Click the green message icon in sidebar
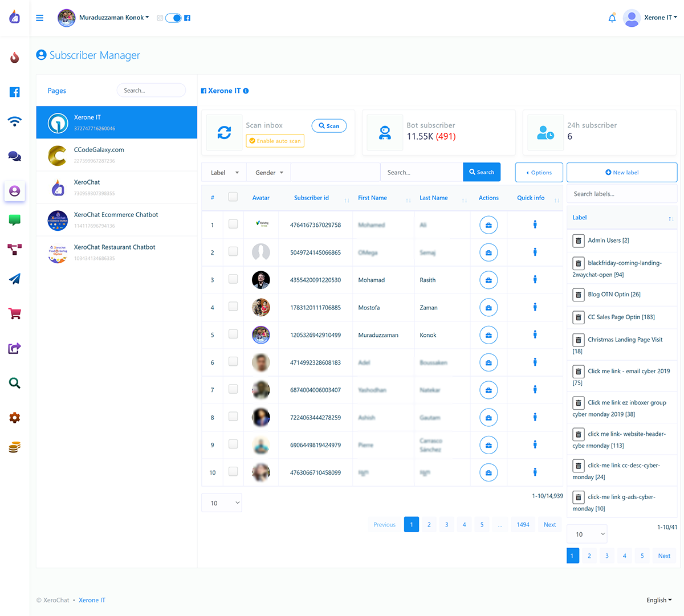 [x=15, y=220]
